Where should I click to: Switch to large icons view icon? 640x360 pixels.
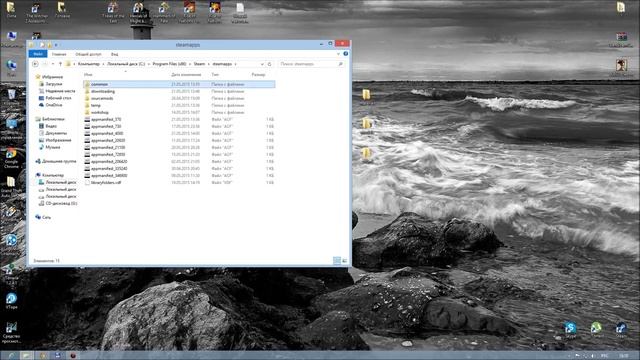[x=344, y=260]
